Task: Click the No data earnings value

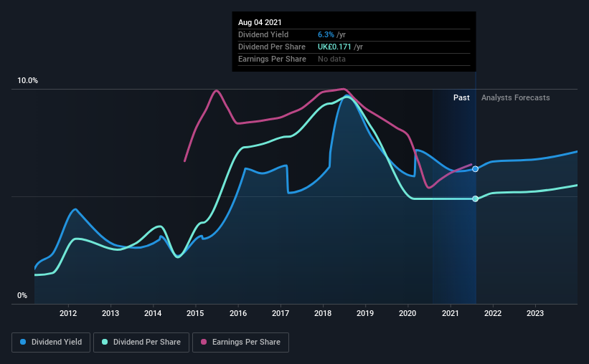Action: (331, 59)
